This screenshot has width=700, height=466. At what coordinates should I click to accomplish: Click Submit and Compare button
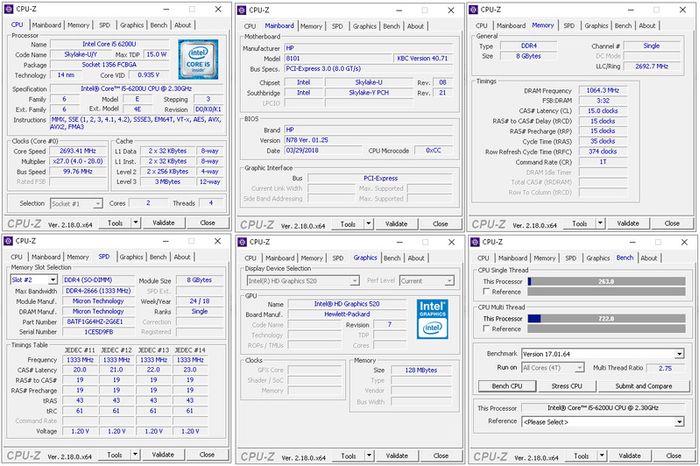[643, 386]
